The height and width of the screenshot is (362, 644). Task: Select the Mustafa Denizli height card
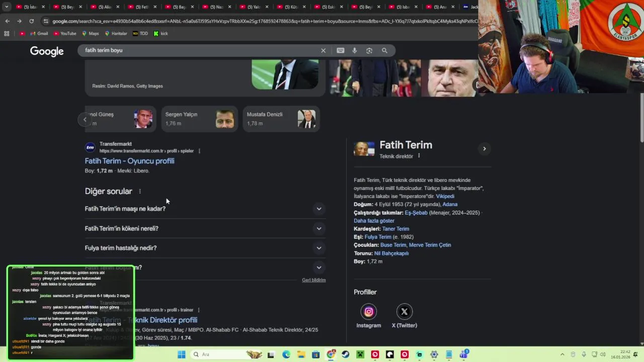point(281,119)
